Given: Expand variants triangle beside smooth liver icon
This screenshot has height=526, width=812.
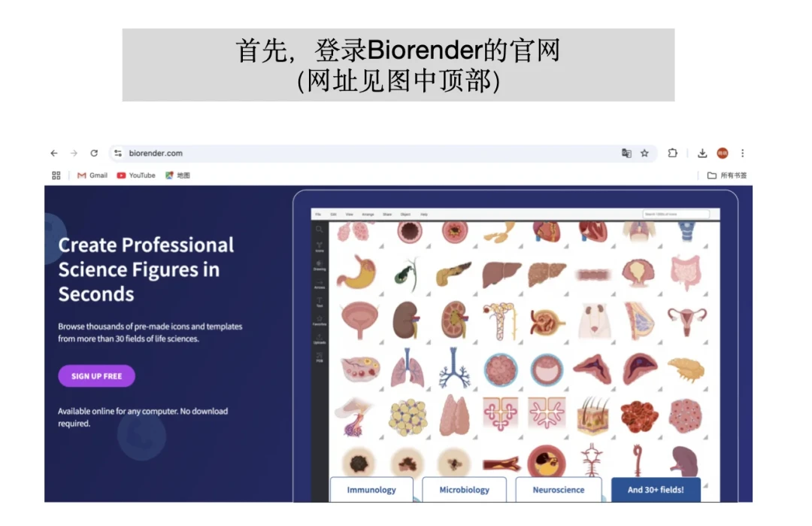Looking at the screenshot, I should coord(520,293).
